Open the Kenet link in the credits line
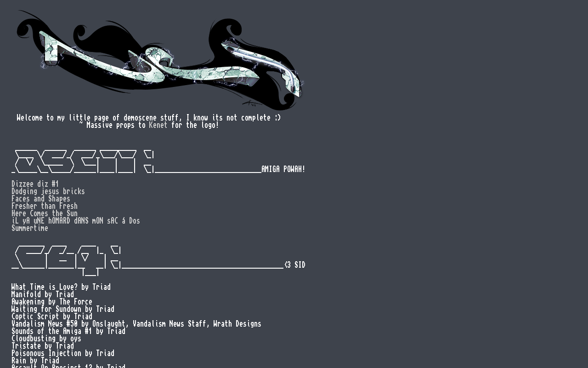588x368 pixels. 158,125
